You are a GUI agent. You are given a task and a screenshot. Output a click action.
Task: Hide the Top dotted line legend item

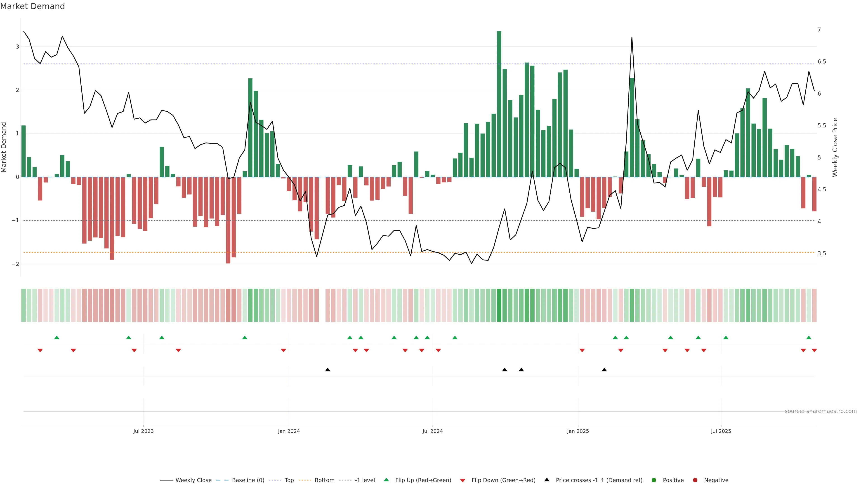click(x=289, y=480)
